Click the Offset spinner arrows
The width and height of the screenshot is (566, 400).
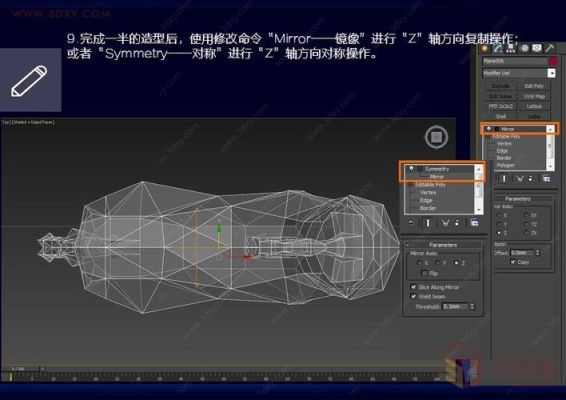point(538,253)
